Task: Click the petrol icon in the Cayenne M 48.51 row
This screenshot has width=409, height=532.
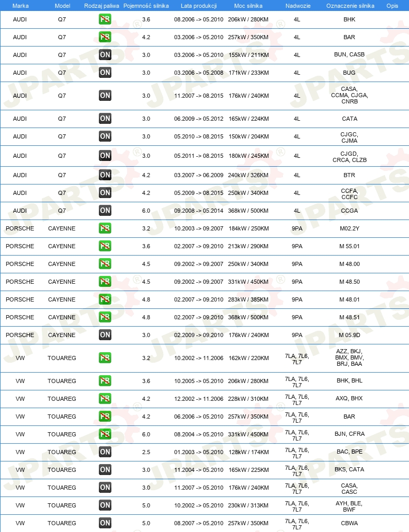Action: click(x=105, y=317)
